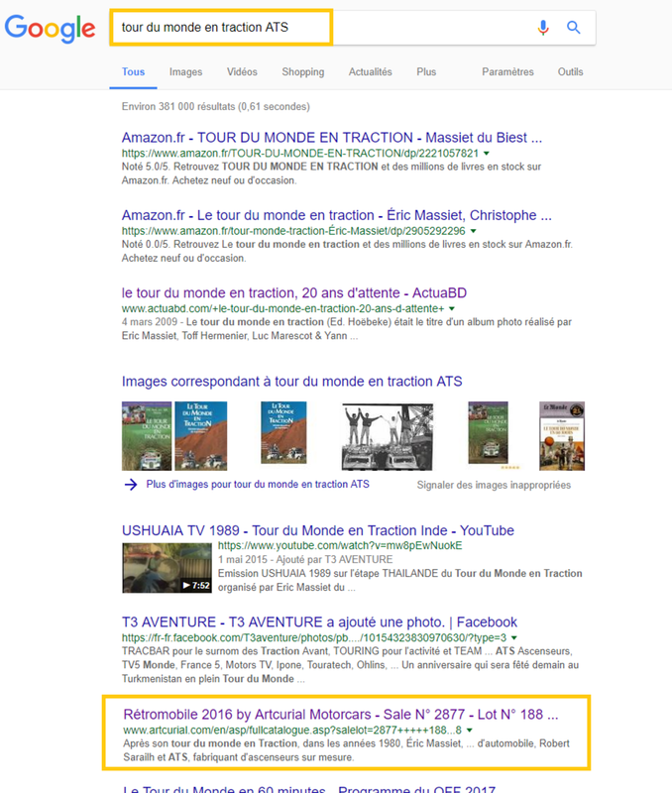
Task: Open first Amazon.fr TOUR DU MONDE result
Action: [332, 138]
